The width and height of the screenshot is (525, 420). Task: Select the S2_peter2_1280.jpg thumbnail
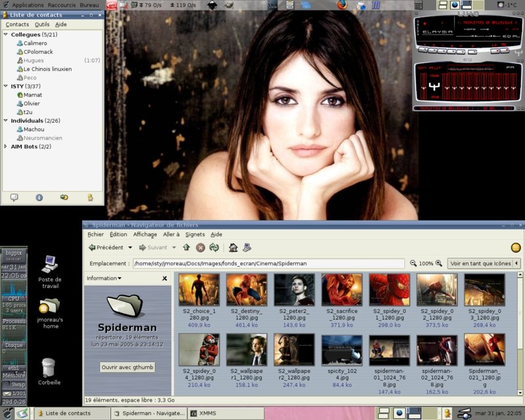point(294,289)
